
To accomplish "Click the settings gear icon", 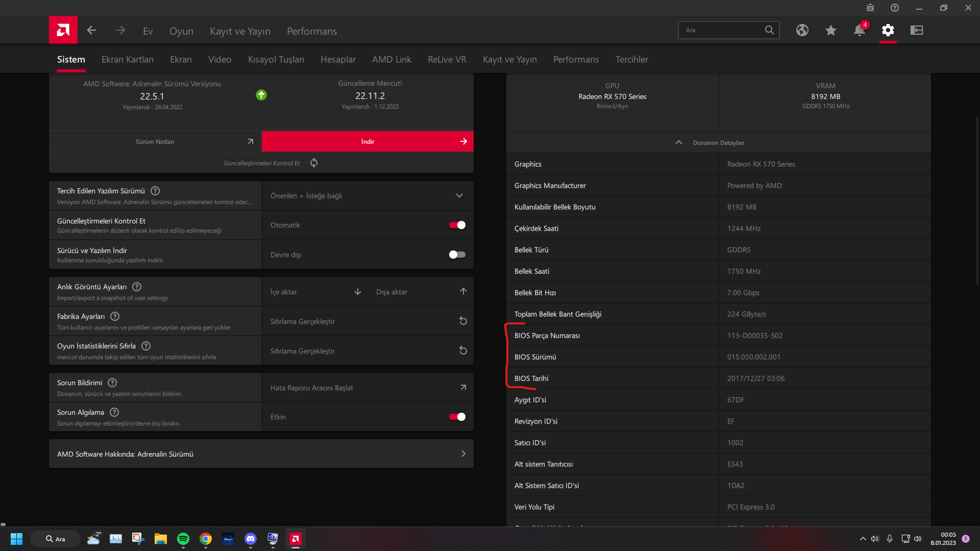I will 888,30.
